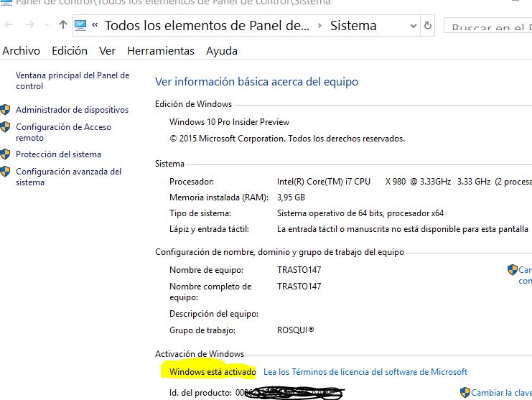This screenshot has height=400, width=532.
Task: Open the Edición menu
Action: pyautogui.click(x=70, y=51)
